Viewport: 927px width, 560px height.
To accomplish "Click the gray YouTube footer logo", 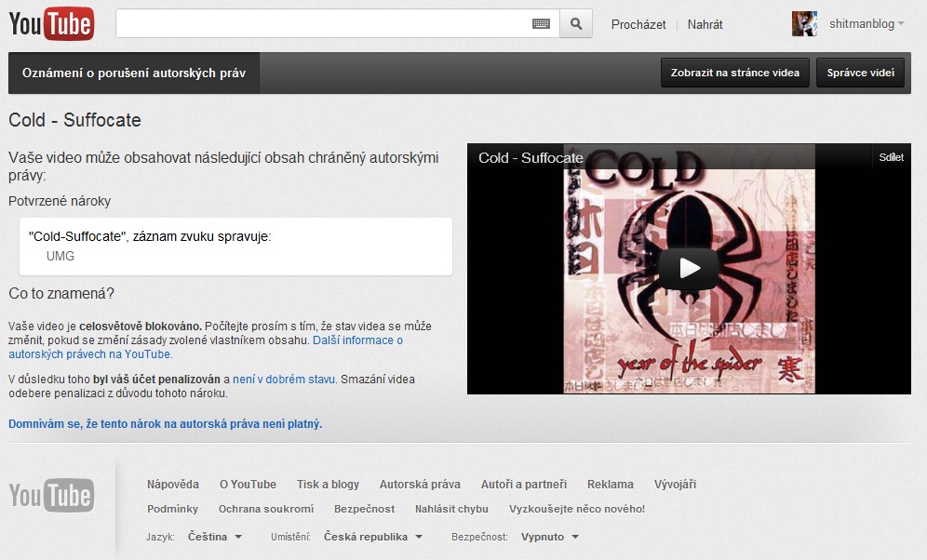I will [x=51, y=496].
